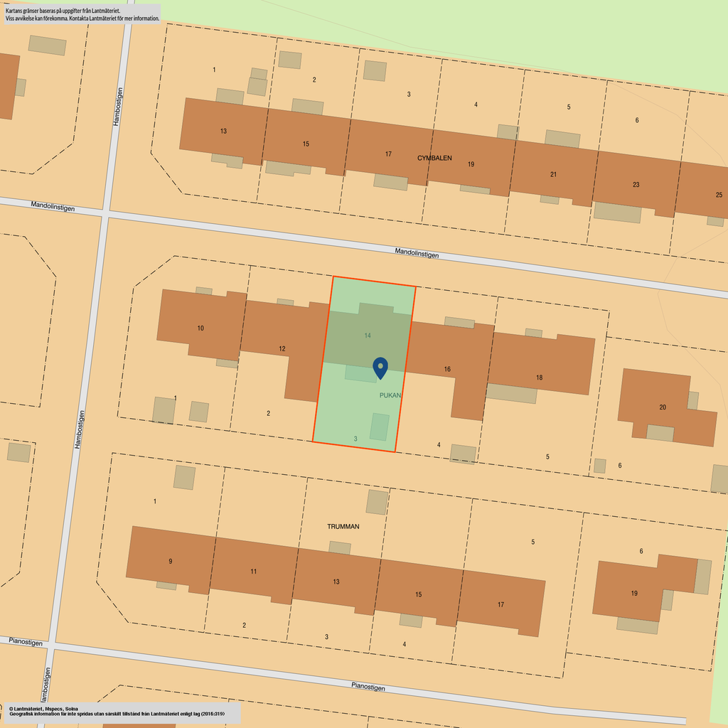Click parcel number 3 label in highlighted plot

click(355, 439)
